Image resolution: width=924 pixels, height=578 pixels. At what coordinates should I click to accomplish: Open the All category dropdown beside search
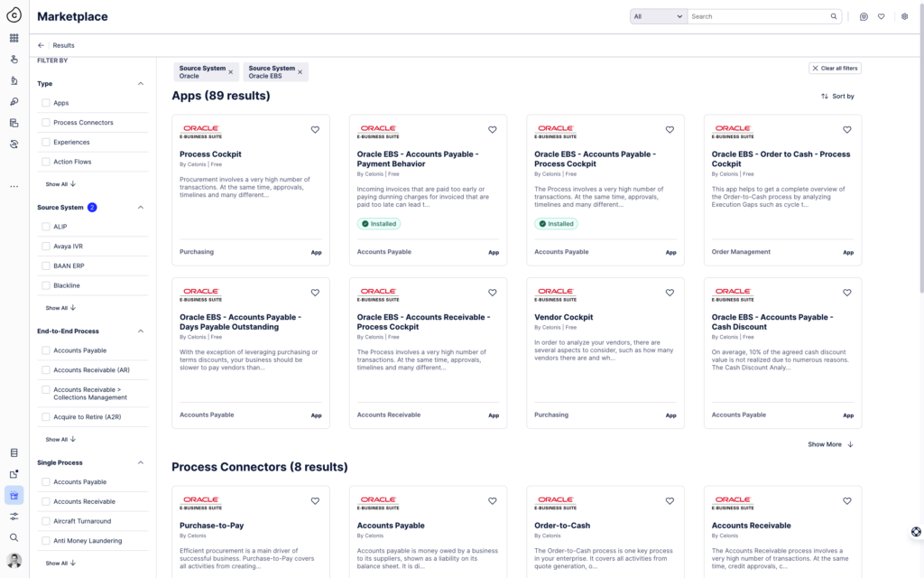659,16
